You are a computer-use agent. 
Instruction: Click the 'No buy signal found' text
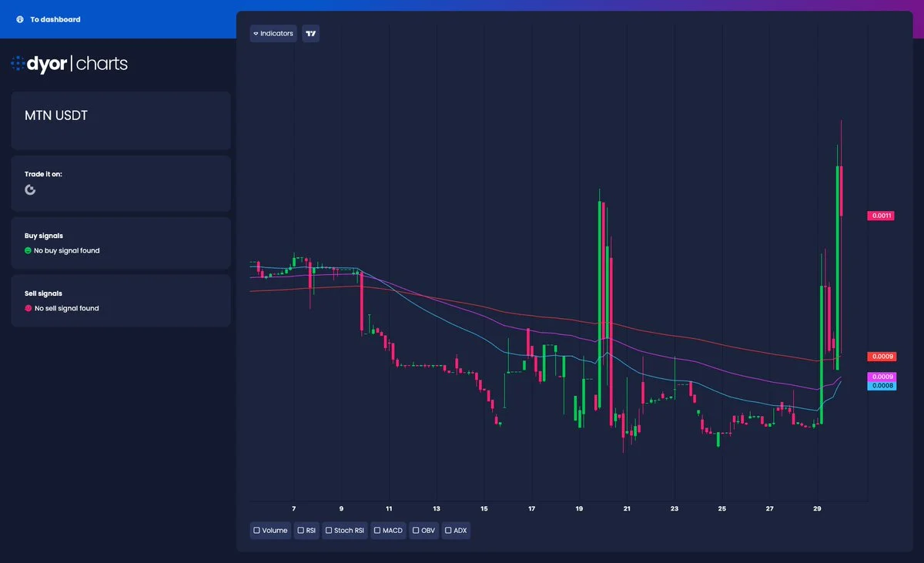[x=67, y=250]
